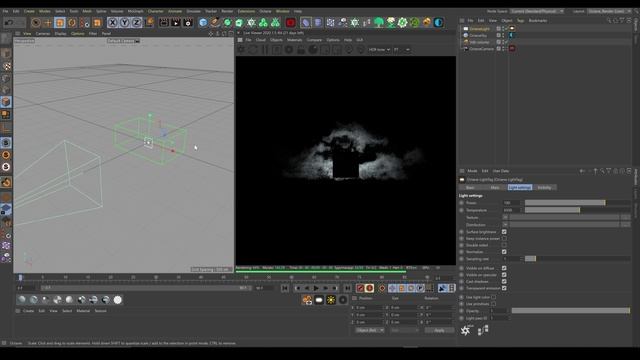
Task: Click the Render View clapperboard icon
Action: click(x=164, y=22)
